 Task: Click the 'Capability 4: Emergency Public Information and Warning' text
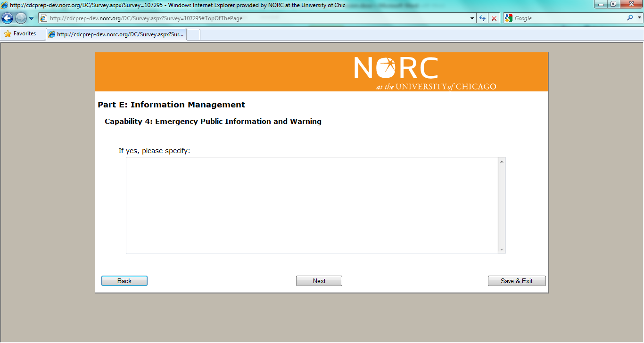213,122
